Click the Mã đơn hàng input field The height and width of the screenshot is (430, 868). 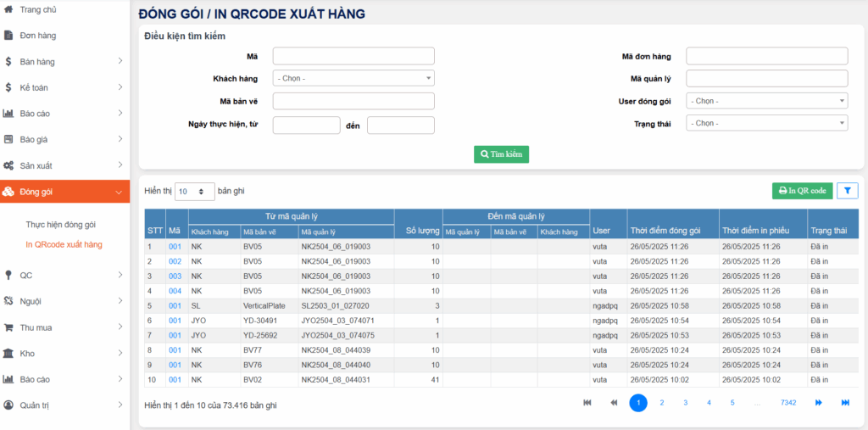(766, 56)
